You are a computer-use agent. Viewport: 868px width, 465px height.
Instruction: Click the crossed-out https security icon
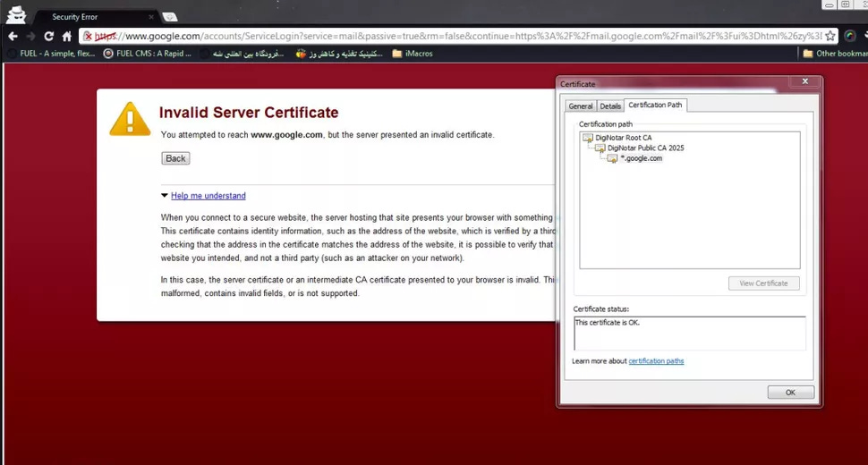tap(88, 37)
